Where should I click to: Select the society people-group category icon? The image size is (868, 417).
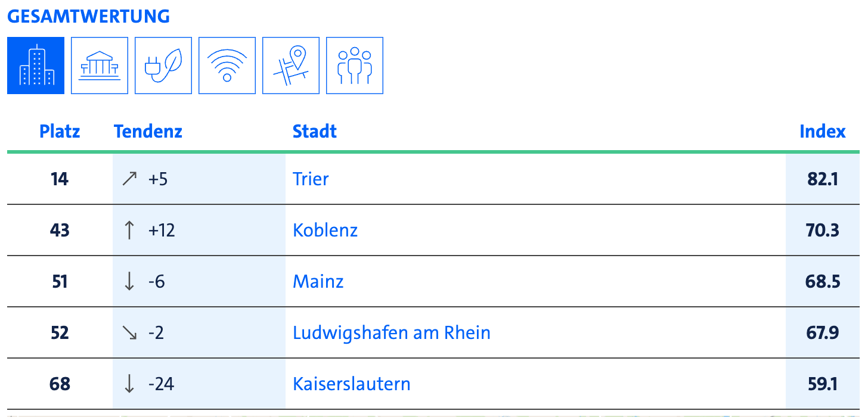click(355, 66)
